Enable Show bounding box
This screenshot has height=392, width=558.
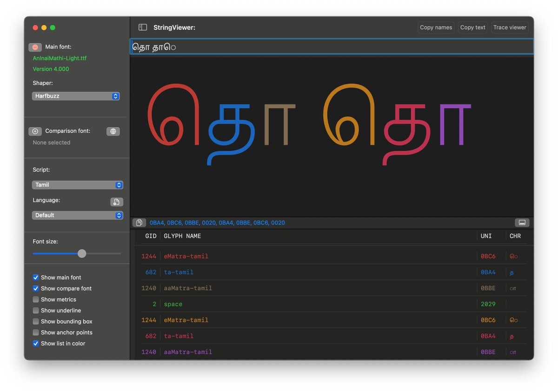(36, 322)
